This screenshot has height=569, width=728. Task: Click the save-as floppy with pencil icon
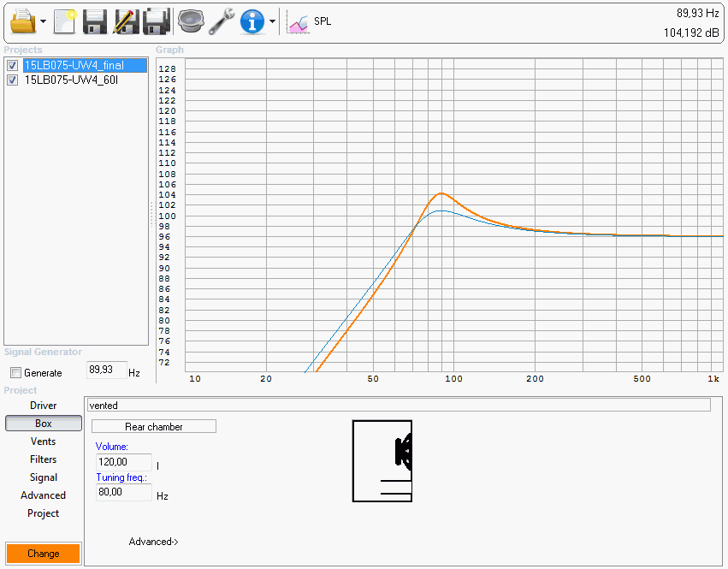pyautogui.click(x=125, y=21)
